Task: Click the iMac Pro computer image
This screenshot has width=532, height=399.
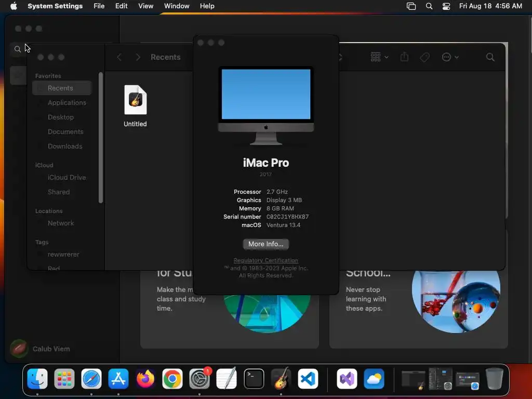Action: 265,105
